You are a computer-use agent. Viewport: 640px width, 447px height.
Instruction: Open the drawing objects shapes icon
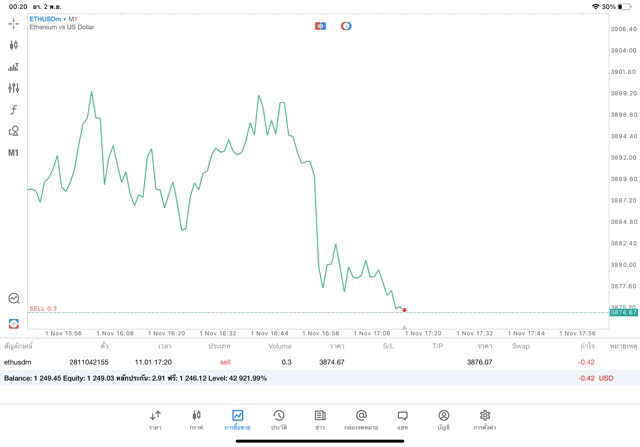14,131
